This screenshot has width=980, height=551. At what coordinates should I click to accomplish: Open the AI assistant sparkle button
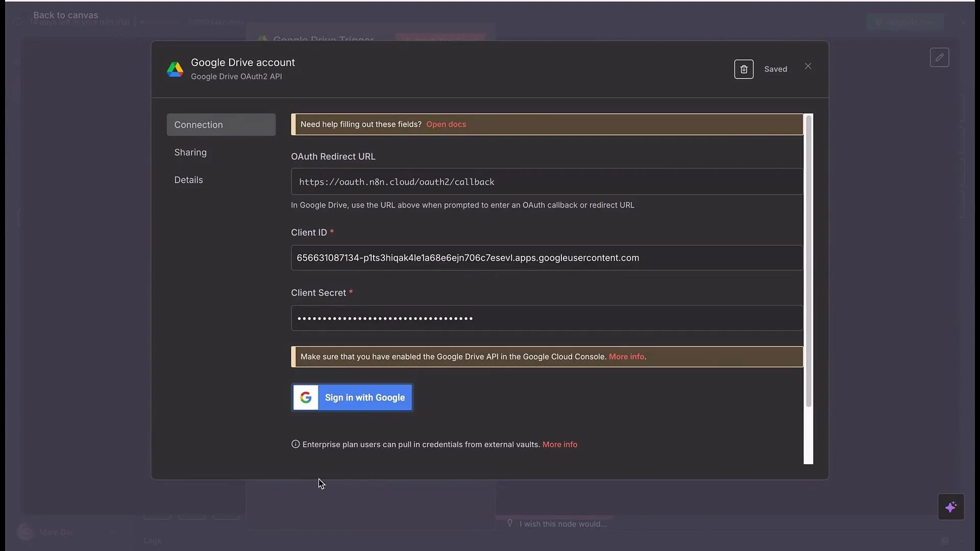[x=951, y=507]
